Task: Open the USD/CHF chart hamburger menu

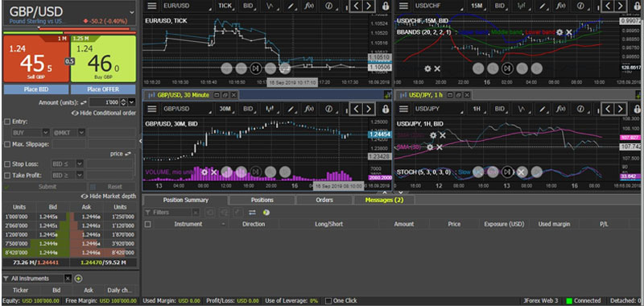Action: point(404,6)
